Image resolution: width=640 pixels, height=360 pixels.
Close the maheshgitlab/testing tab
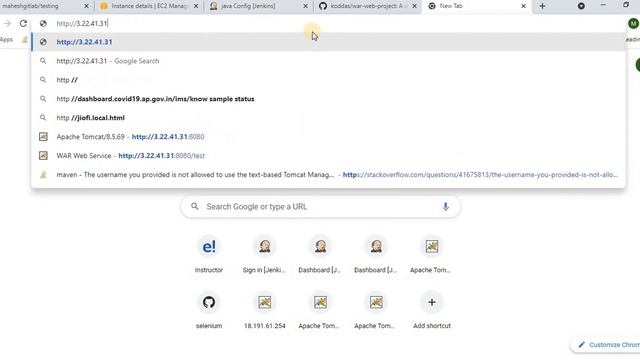(x=86, y=6)
